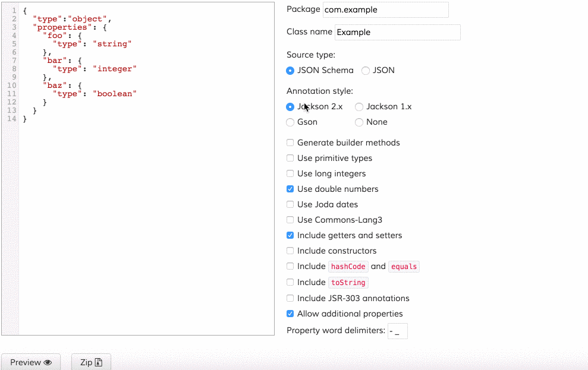Screen dimensions: 588x370
Task: Click the Package name input field
Action: [x=385, y=10]
